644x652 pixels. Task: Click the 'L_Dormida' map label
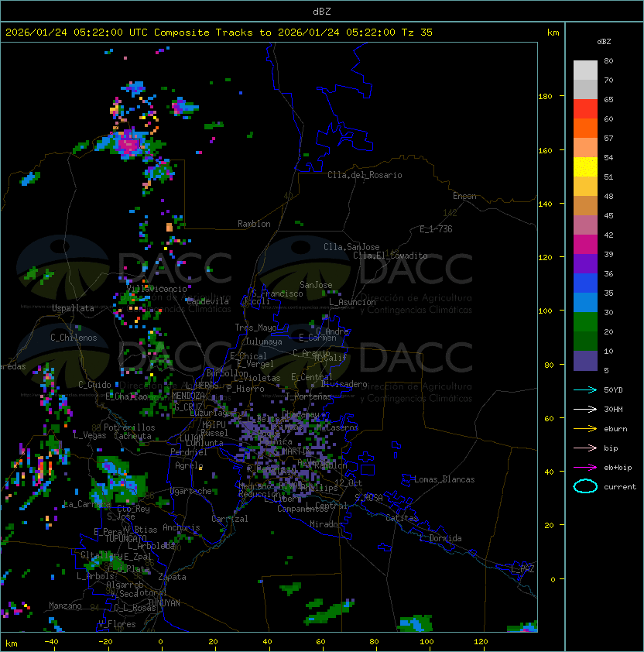click(x=440, y=538)
